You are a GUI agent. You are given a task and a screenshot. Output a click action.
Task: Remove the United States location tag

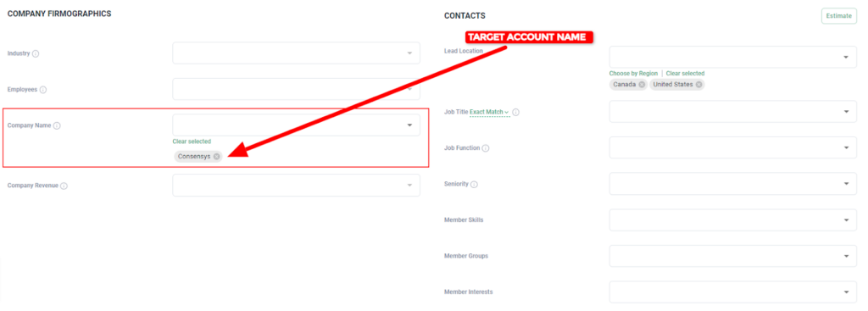(699, 85)
